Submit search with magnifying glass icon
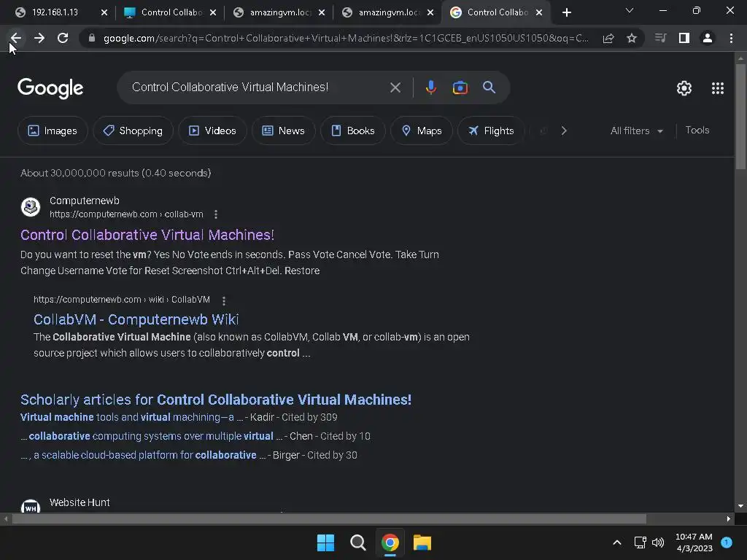This screenshot has height=560, width=747. 489,87
